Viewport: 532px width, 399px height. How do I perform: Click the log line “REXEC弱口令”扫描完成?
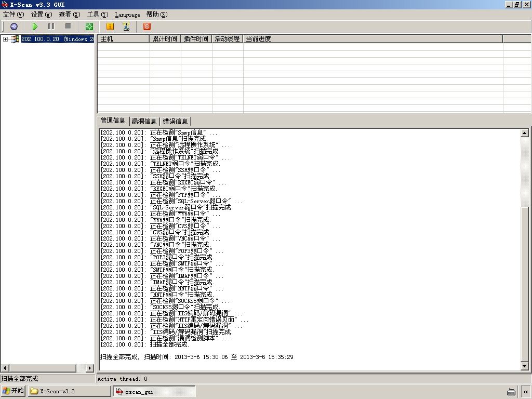[159, 189]
